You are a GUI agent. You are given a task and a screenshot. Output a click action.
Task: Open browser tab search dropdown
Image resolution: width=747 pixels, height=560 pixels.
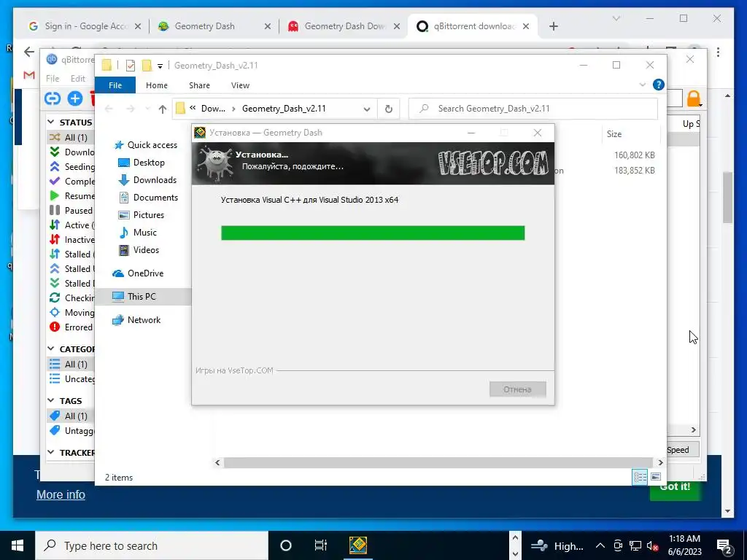(x=616, y=18)
